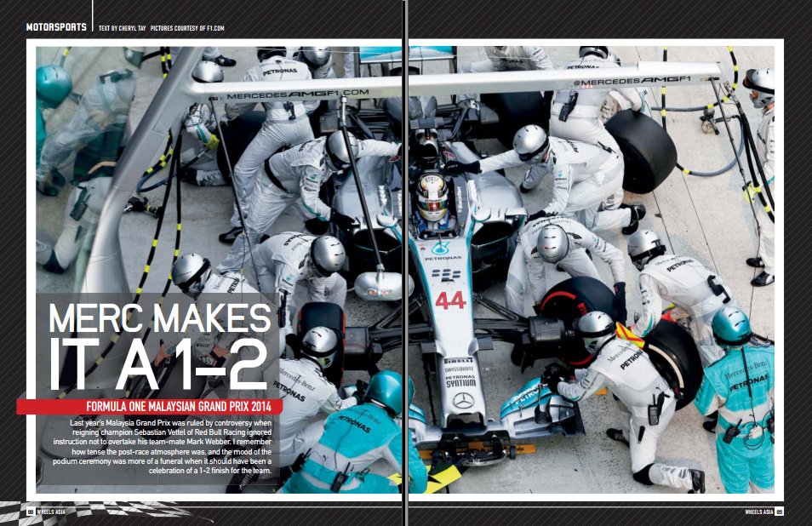Click the byline 'TEXT BY CHERYL TAY'
Viewport: 812px width, 526px height.
pos(123,28)
